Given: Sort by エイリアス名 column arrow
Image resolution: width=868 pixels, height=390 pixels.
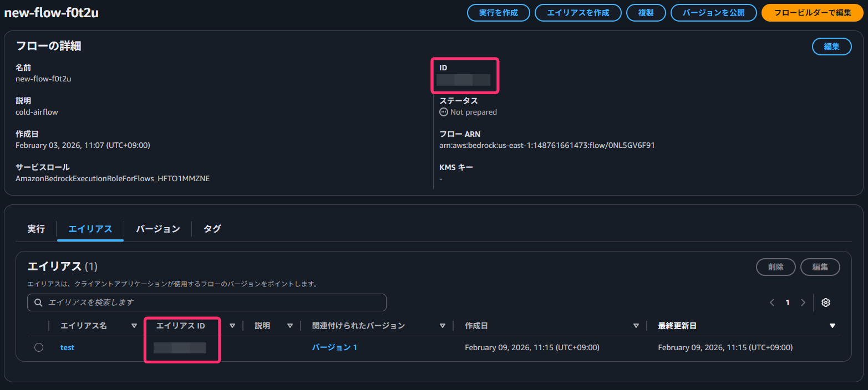Looking at the screenshot, I should tap(134, 326).
